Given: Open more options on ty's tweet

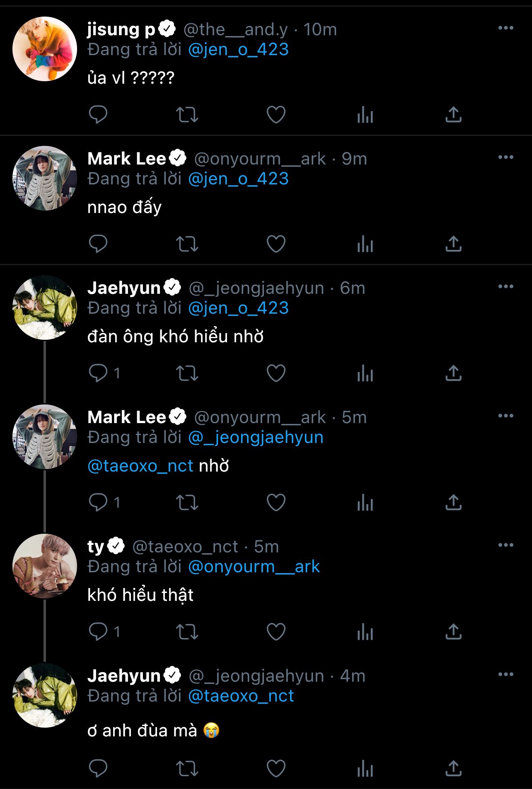Looking at the screenshot, I should click(x=506, y=545).
